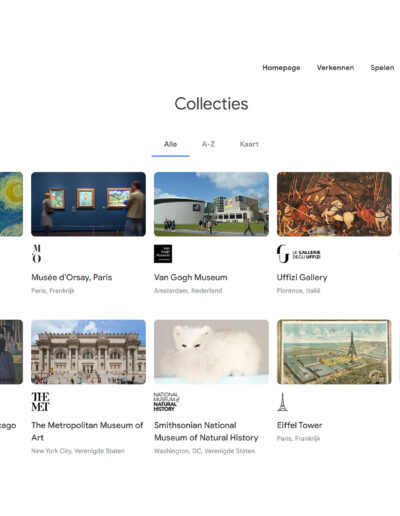Image resolution: width=400 pixels, height=516 pixels.
Task: Open the Starry Night partial thumbnail
Action: (x=11, y=204)
